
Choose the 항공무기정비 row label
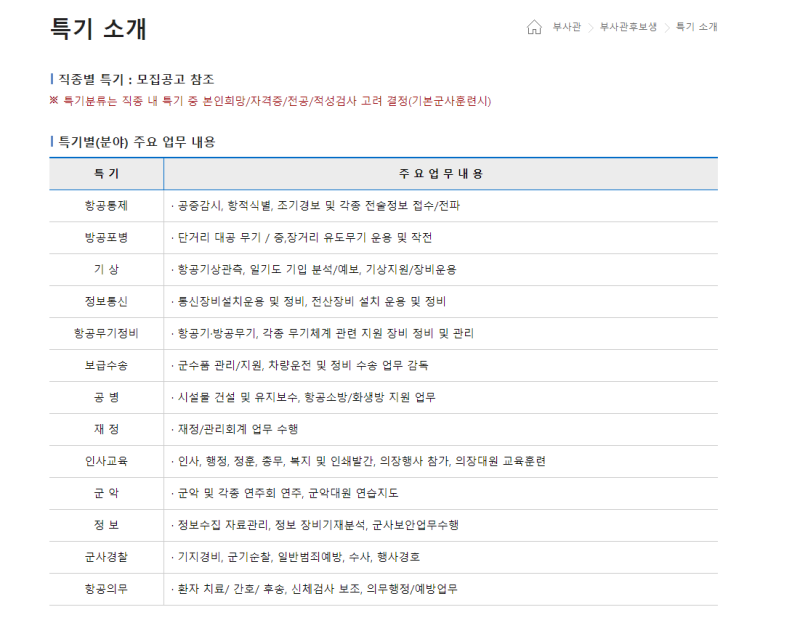tap(106, 333)
